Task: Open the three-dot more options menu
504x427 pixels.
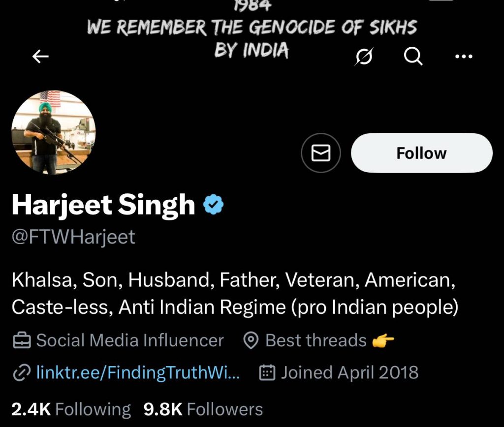Action: click(x=464, y=57)
